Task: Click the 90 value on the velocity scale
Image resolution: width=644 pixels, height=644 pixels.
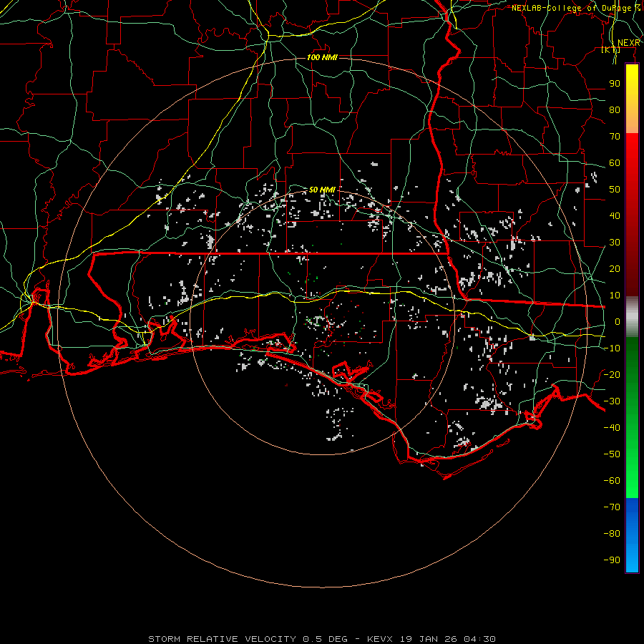Action: 615,84
